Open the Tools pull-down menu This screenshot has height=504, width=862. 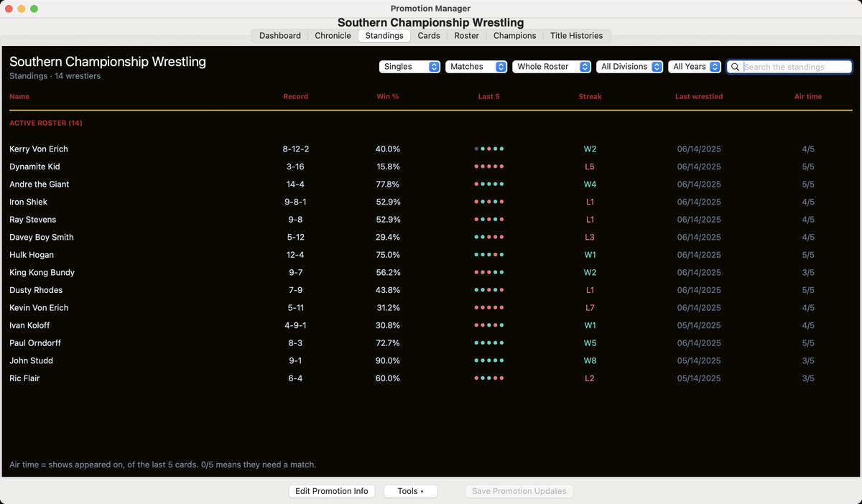tap(411, 491)
